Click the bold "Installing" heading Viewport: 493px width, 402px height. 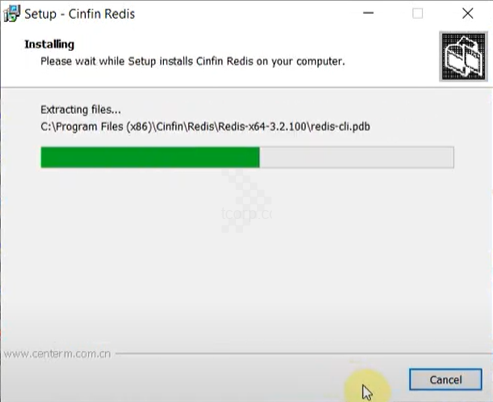pyautogui.click(x=49, y=44)
